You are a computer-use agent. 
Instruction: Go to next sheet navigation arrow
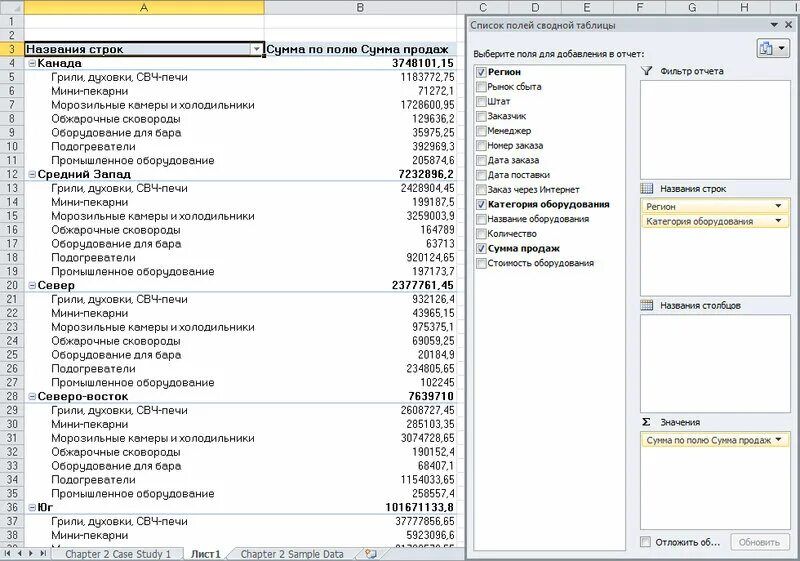pos(31,553)
